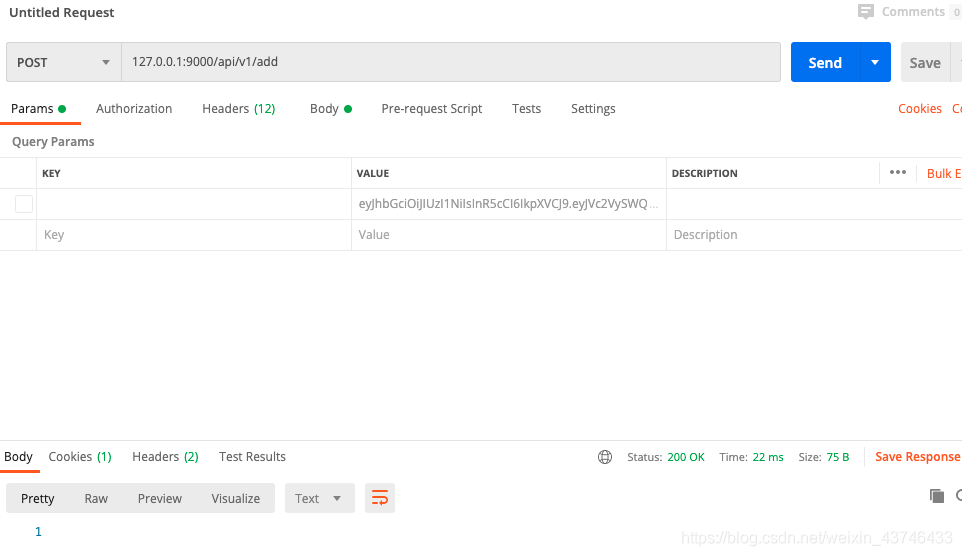Viewport: 962px width, 556px height.
Task: Click the wrap lines icon in response toolbar
Action: pyautogui.click(x=380, y=498)
